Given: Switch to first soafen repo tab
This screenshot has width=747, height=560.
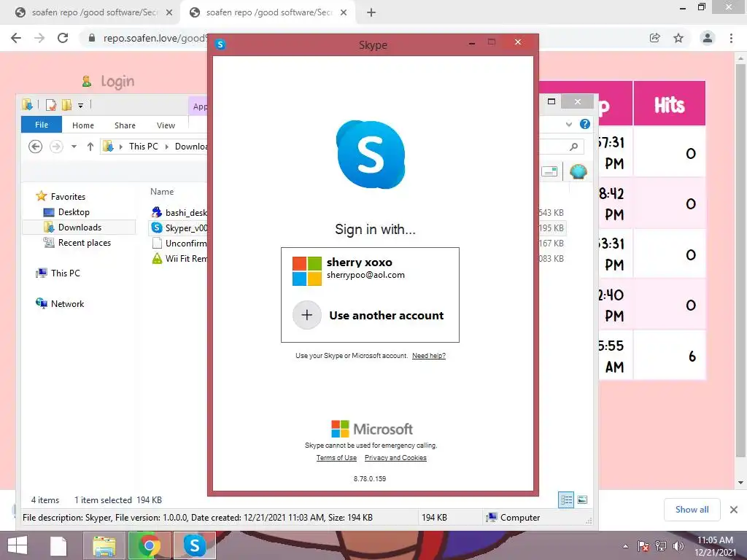Looking at the screenshot, I should (x=94, y=12).
